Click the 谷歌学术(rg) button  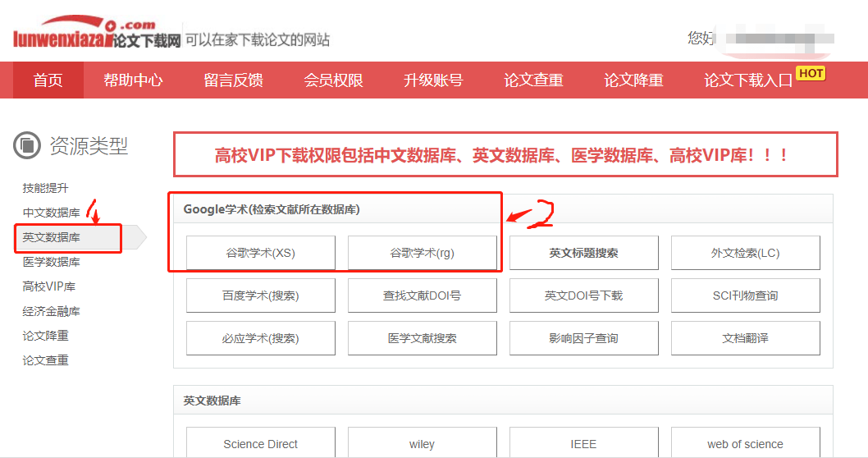coord(422,253)
